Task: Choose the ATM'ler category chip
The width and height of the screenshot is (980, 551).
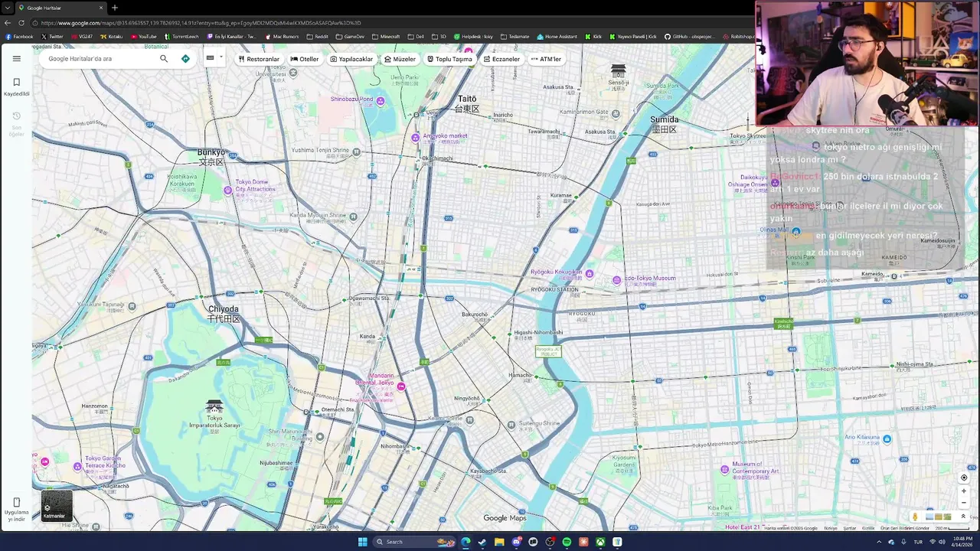Action: pyautogui.click(x=546, y=59)
